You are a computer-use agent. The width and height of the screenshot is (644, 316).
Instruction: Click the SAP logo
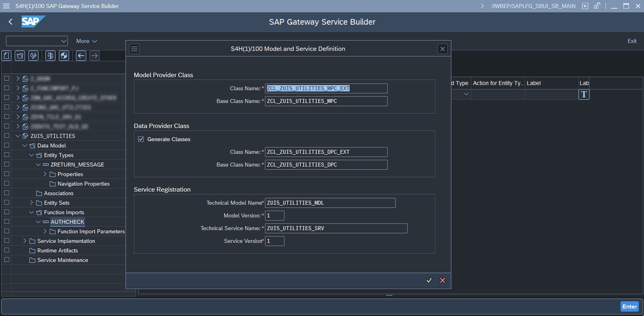click(x=33, y=21)
